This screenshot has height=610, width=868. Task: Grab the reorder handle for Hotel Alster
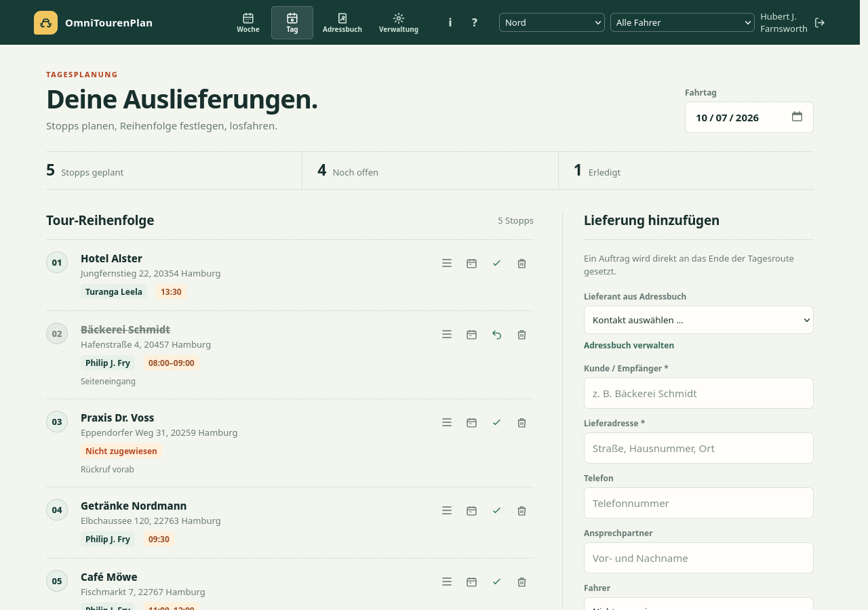pos(447,263)
